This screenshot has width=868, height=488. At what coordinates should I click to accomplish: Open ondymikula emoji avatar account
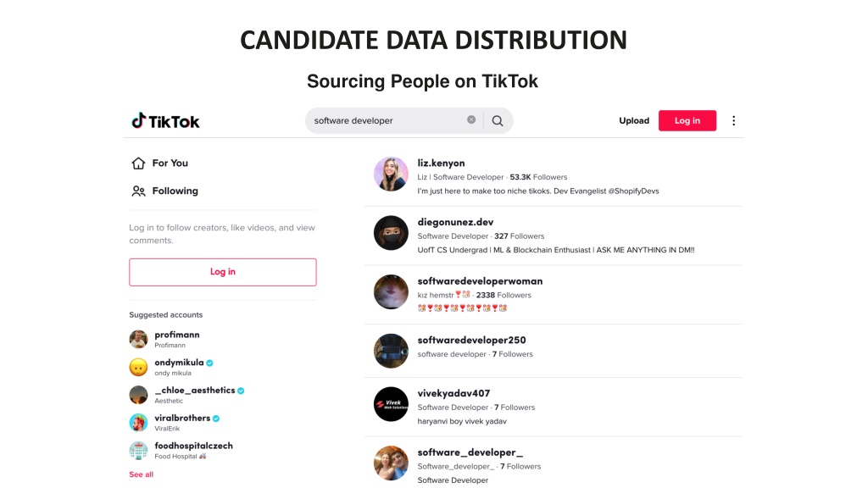pos(138,366)
